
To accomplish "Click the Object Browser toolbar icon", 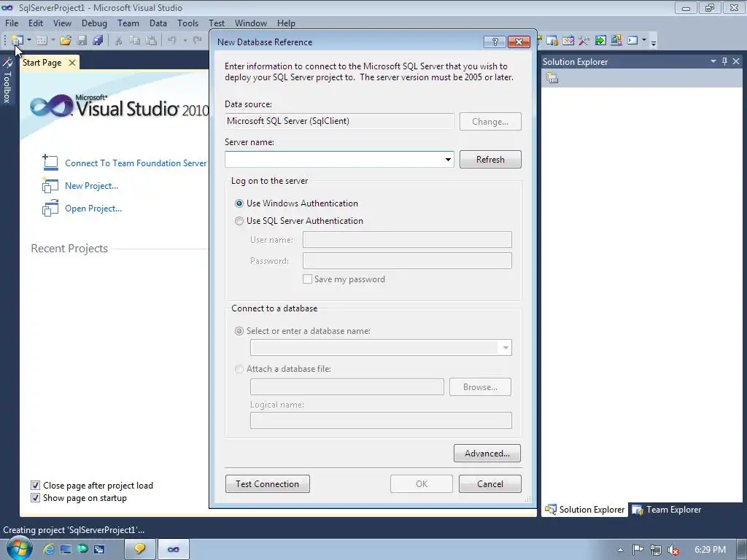I will pyautogui.click(x=568, y=41).
